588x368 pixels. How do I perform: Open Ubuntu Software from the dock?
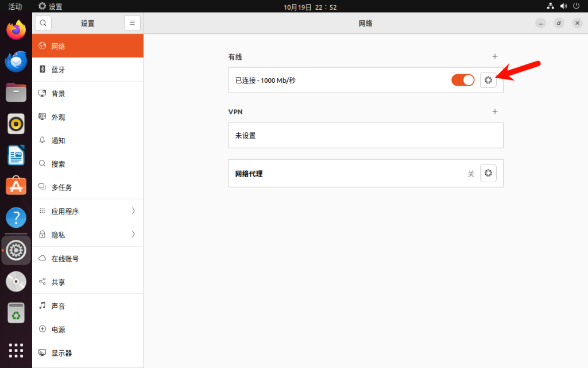[16, 186]
